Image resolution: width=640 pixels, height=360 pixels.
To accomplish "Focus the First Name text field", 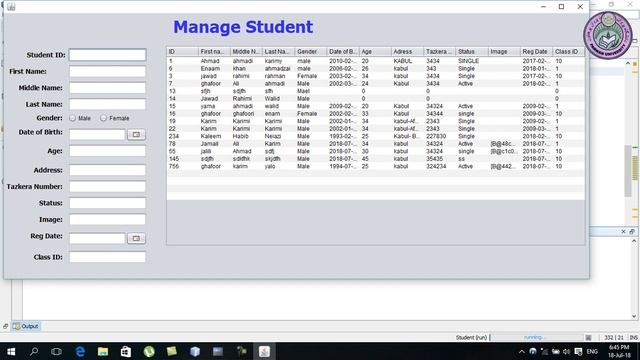I will [107, 71].
